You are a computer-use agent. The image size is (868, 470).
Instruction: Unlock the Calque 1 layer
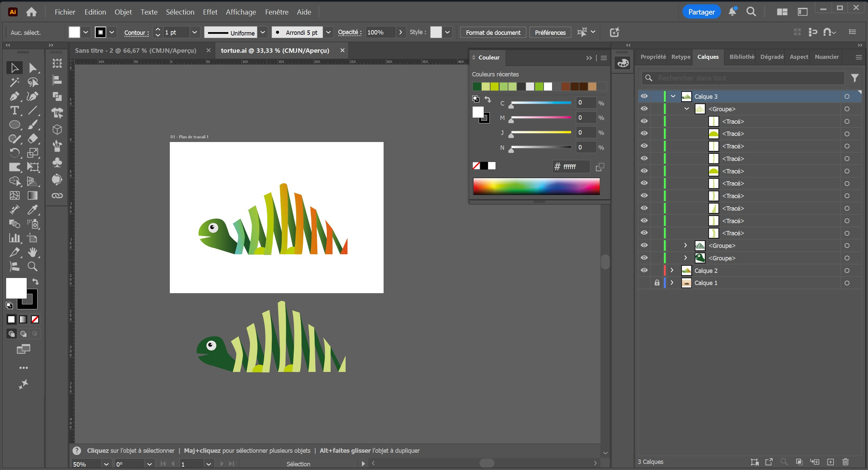click(657, 283)
